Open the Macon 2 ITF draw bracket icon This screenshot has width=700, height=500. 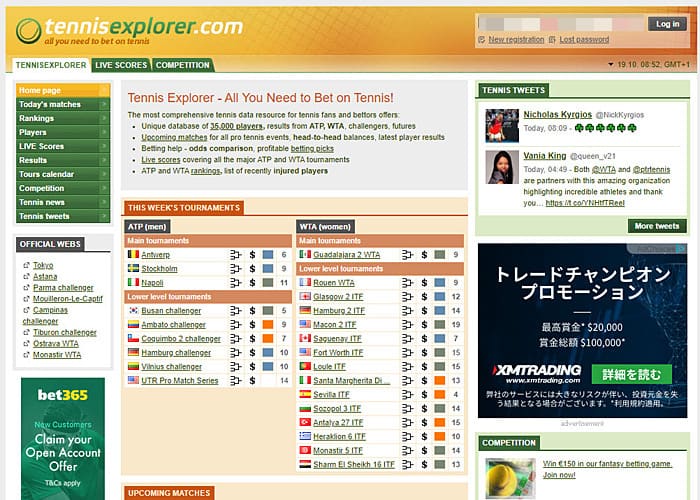pos(407,325)
